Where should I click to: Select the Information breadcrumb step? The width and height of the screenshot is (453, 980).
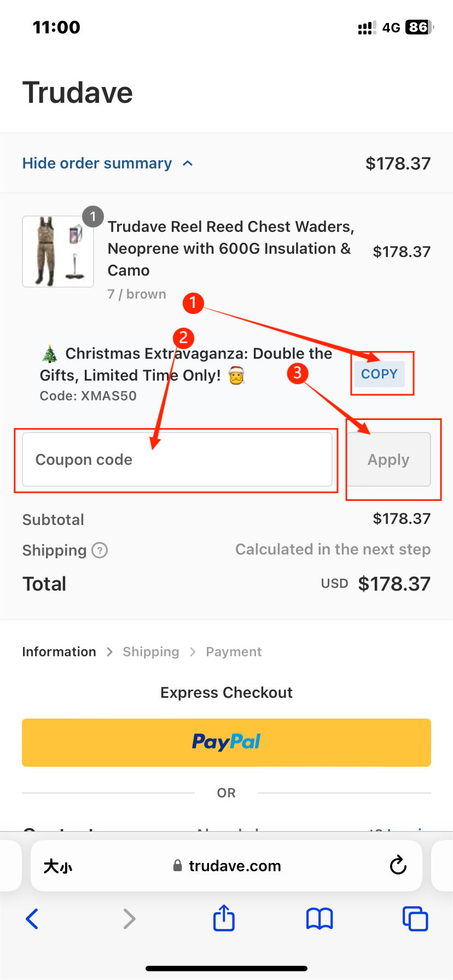click(x=59, y=652)
